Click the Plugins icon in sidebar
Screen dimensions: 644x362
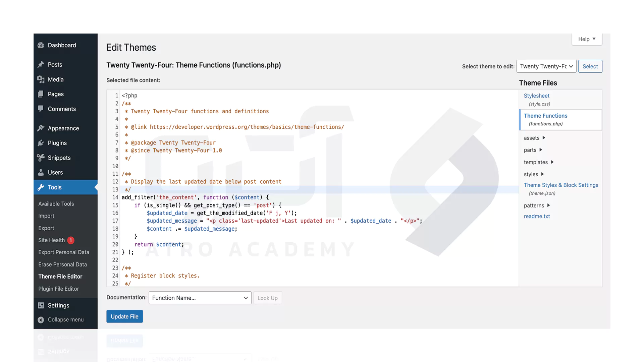tap(41, 143)
